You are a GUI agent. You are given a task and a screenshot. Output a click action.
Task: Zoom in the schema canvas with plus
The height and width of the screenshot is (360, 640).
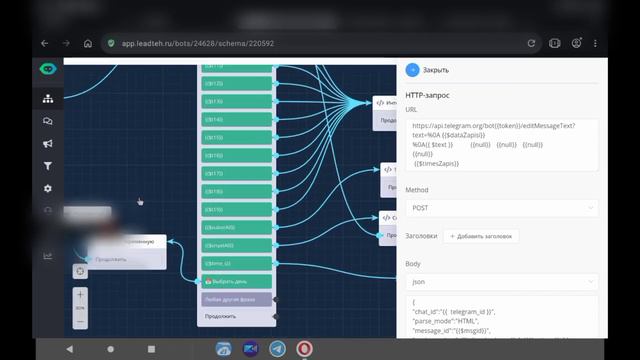coord(80,294)
